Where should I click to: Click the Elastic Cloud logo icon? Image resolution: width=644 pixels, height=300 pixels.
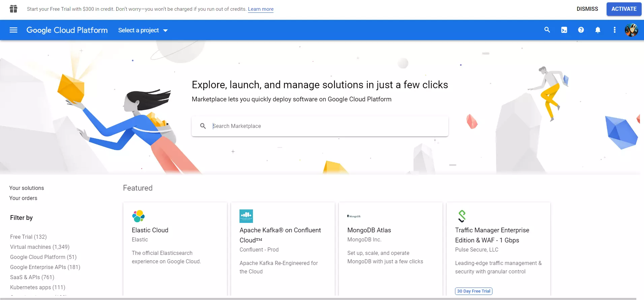coord(138,216)
